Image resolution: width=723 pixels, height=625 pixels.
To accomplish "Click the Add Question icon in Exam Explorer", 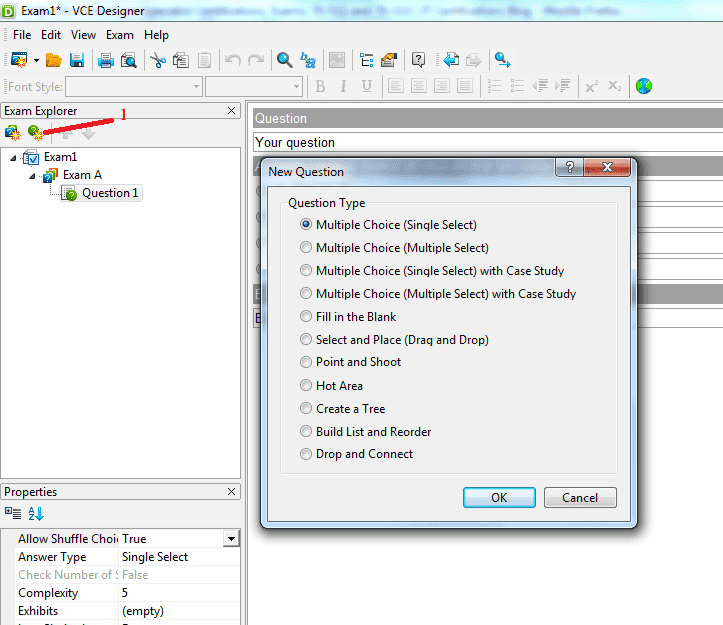I will (x=35, y=132).
